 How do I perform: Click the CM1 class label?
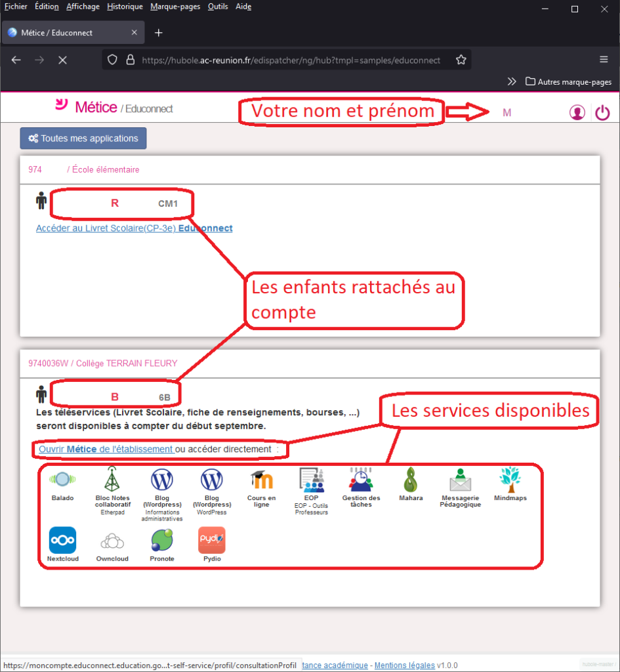168,203
